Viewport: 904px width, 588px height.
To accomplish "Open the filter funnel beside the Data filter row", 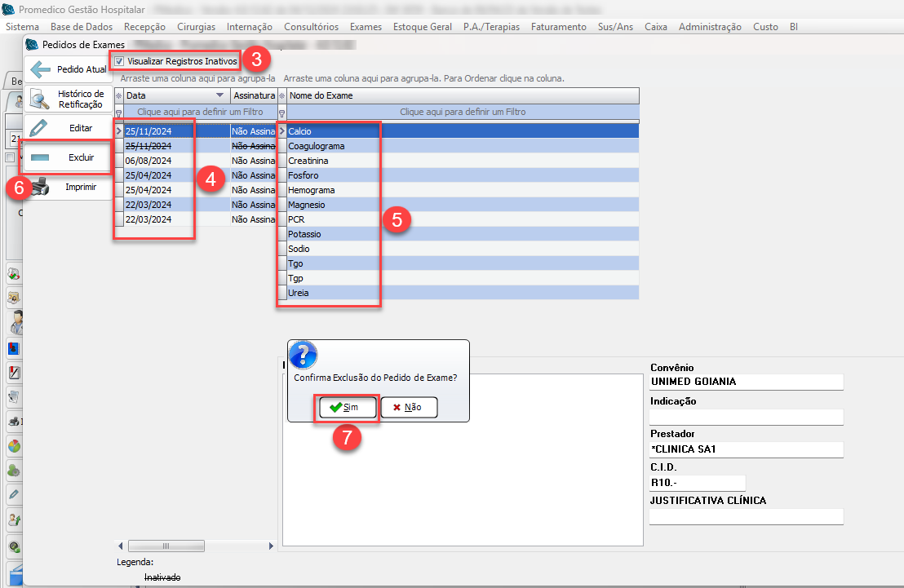I will point(119,113).
